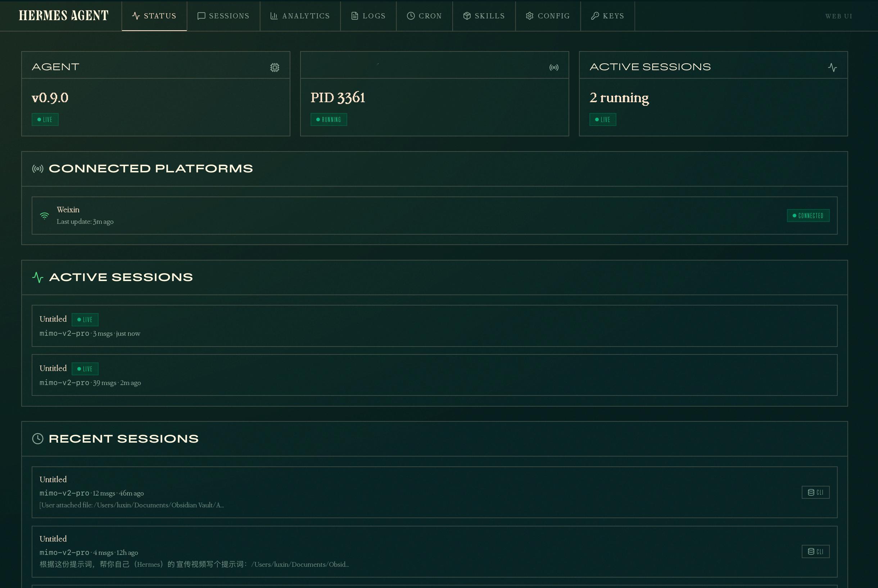Viewport: 878px width, 588px height.
Task: Click CLI badge on 46m ago session
Action: 815,492
